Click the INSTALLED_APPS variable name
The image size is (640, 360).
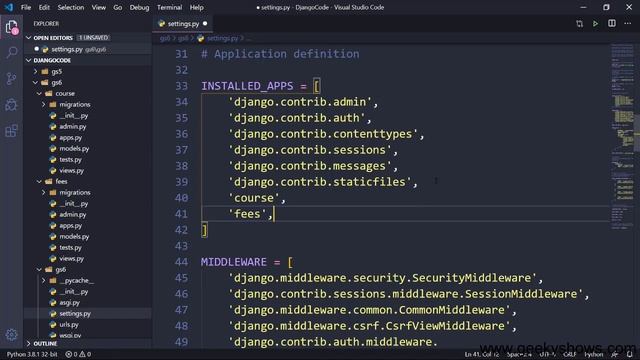tap(247, 86)
